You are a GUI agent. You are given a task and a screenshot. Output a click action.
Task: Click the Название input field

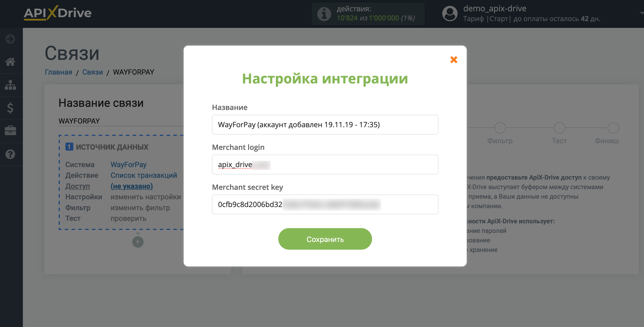click(x=325, y=124)
